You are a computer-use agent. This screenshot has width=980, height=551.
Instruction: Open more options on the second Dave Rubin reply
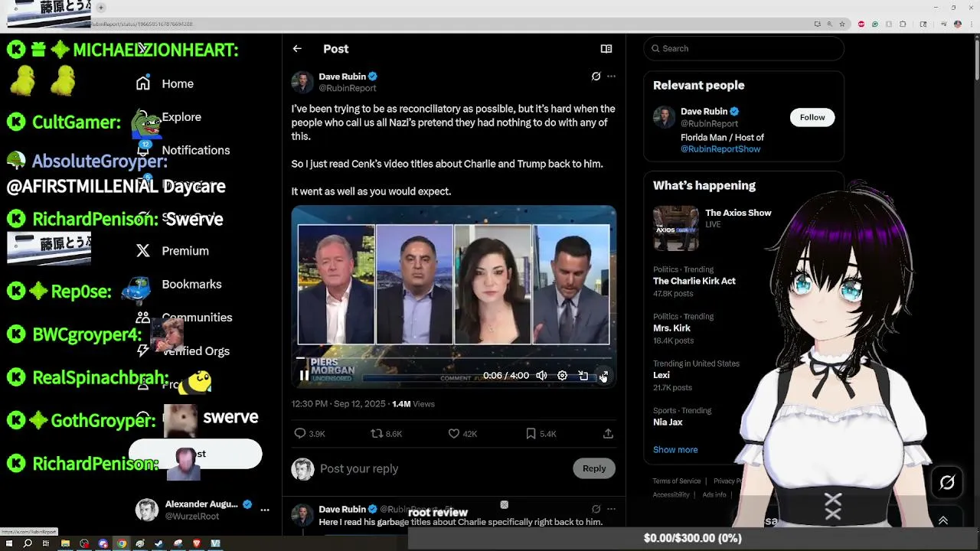click(611, 509)
